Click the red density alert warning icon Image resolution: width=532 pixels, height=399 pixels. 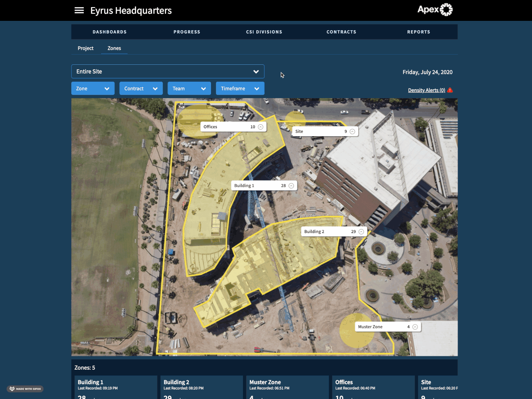coord(450,90)
